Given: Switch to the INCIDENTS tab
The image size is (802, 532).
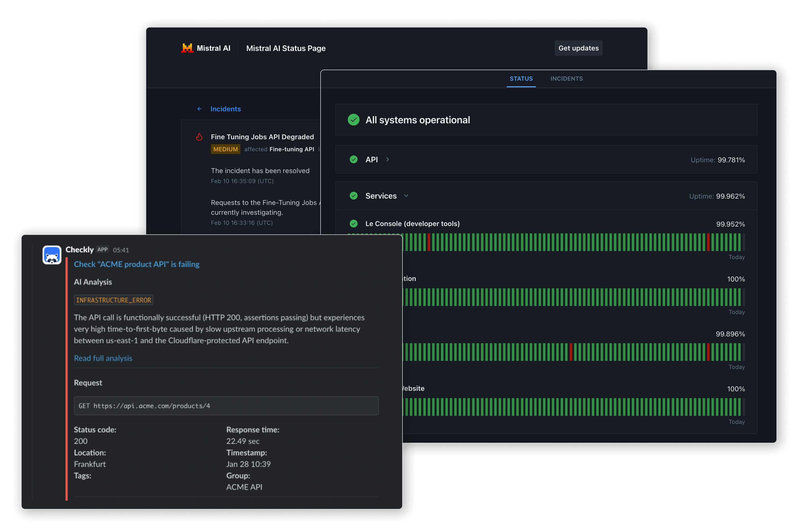Looking at the screenshot, I should 567,79.
